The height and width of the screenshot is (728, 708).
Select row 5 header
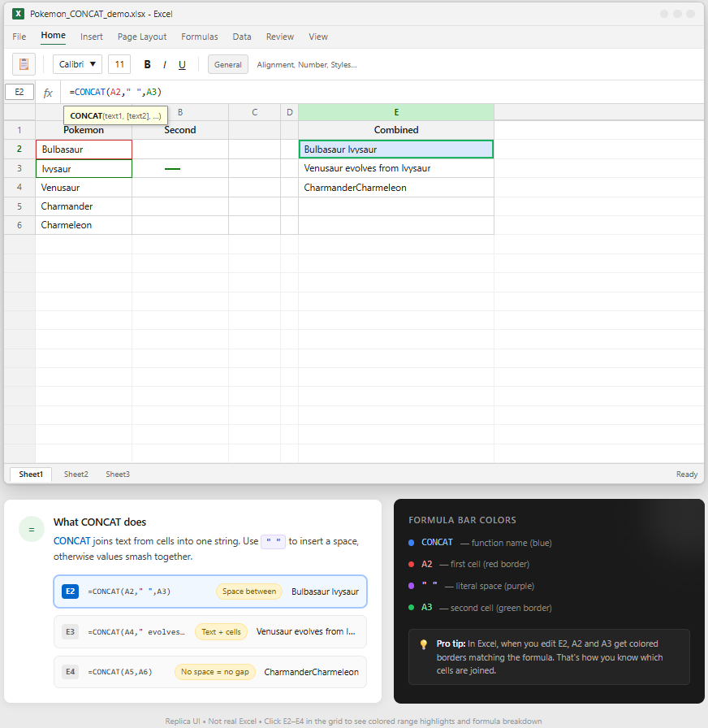point(19,206)
